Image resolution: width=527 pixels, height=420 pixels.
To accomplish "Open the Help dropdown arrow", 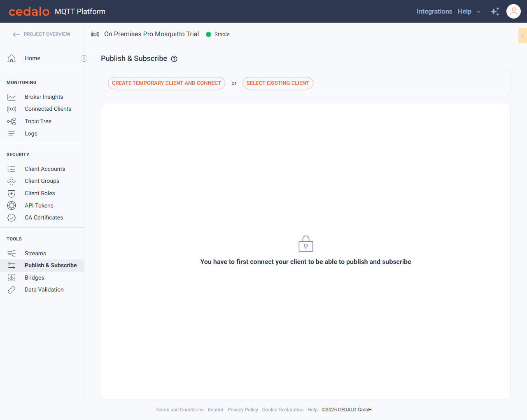I will coord(478,12).
